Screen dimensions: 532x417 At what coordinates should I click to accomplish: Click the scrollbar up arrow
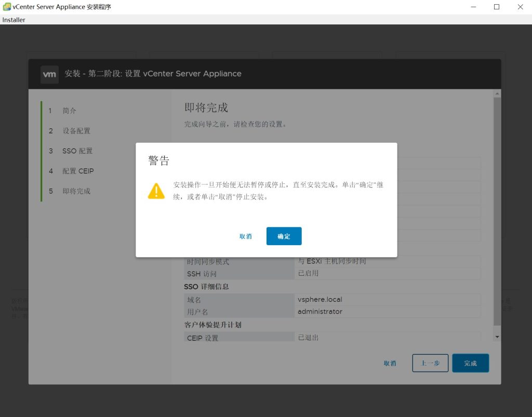(497, 93)
